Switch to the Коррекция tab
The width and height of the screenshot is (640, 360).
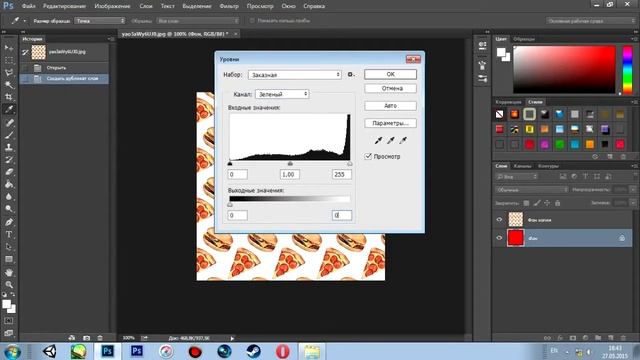pos(509,102)
